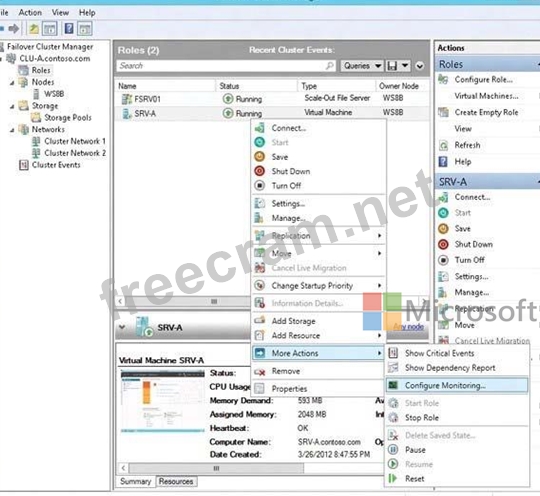
Task: Click the forward arrow toolbar icon
Action: tap(14, 29)
